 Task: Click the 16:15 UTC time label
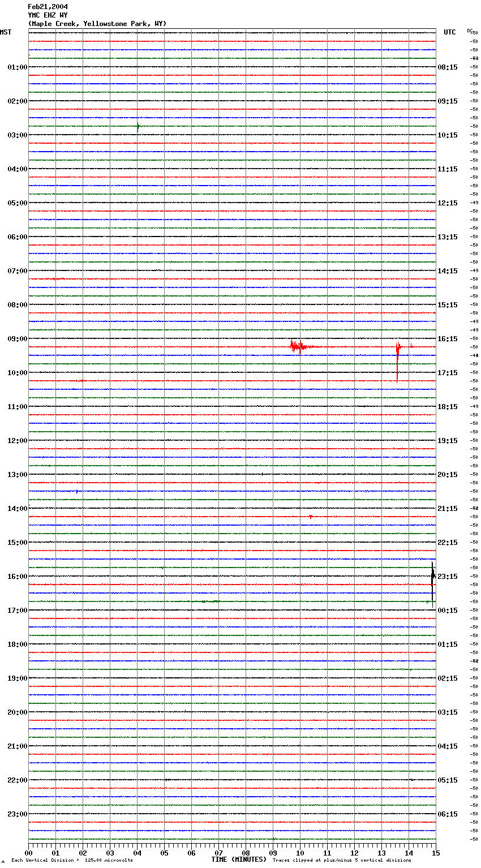click(x=448, y=339)
